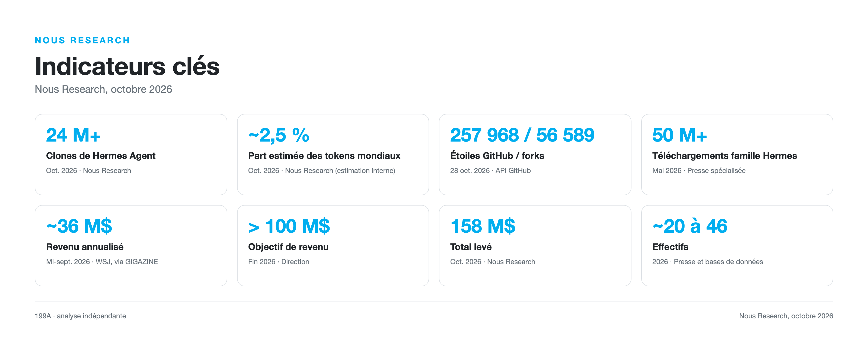This screenshot has width=868, height=346.
Task: Click the subtitle Nous Research, octobre 2026
Action: (x=103, y=89)
